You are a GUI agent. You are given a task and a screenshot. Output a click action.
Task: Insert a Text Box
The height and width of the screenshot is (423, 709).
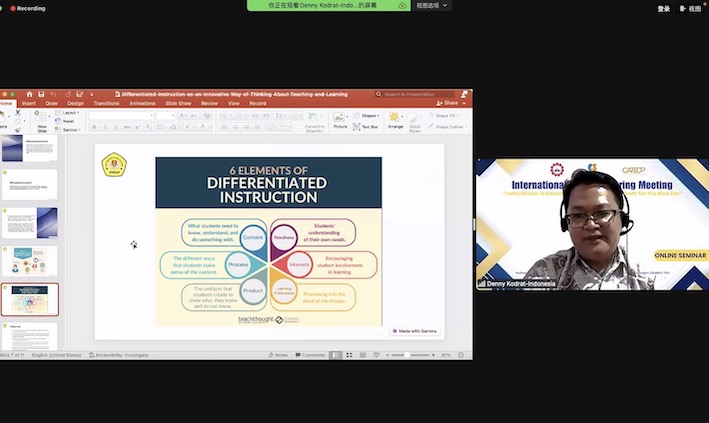[x=365, y=127]
